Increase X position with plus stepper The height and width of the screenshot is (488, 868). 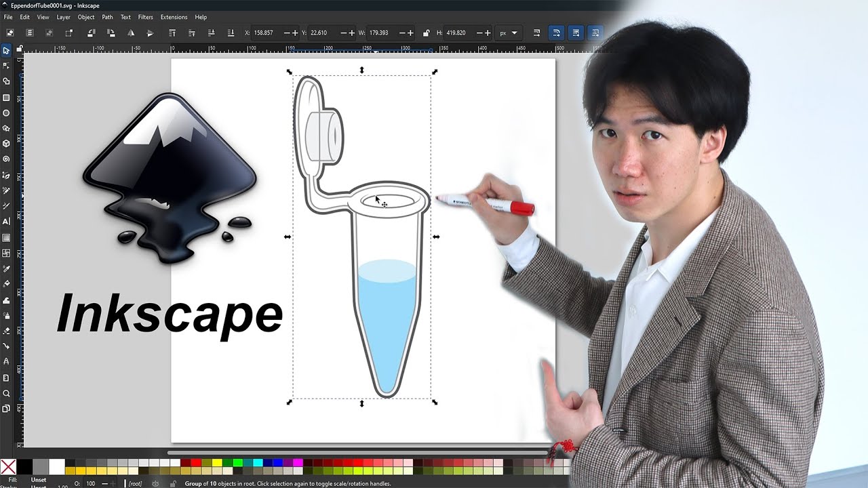coord(296,33)
